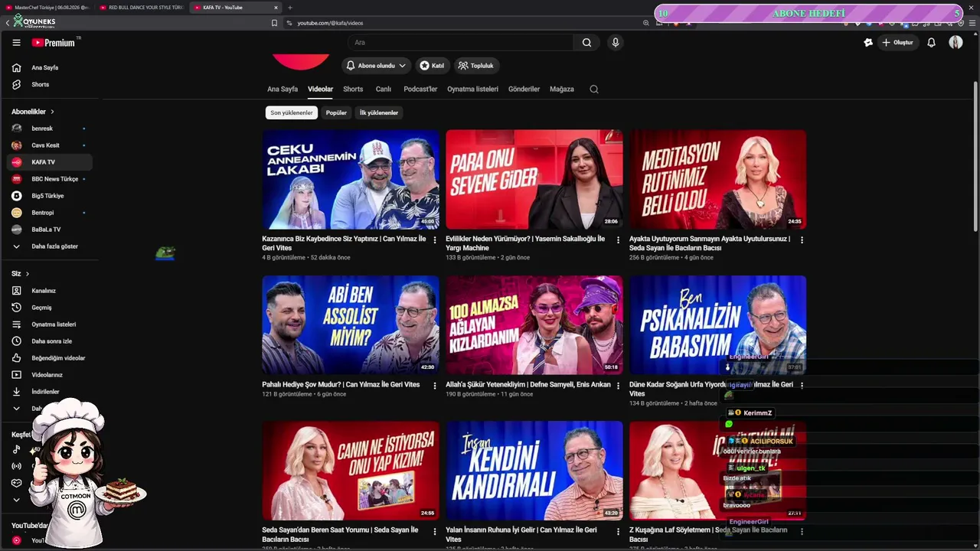Click the Katıl membership button
The height and width of the screenshot is (551, 980).
pyautogui.click(x=432, y=66)
